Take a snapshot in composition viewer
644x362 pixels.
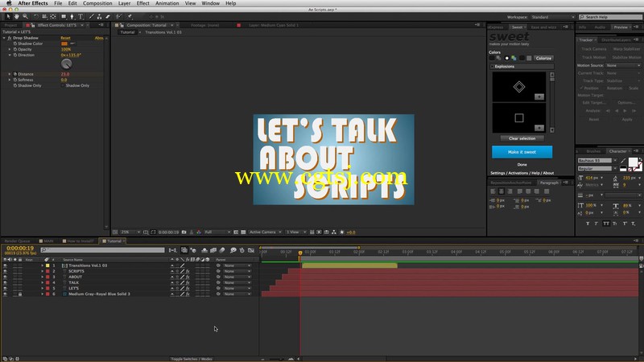point(184,232)
